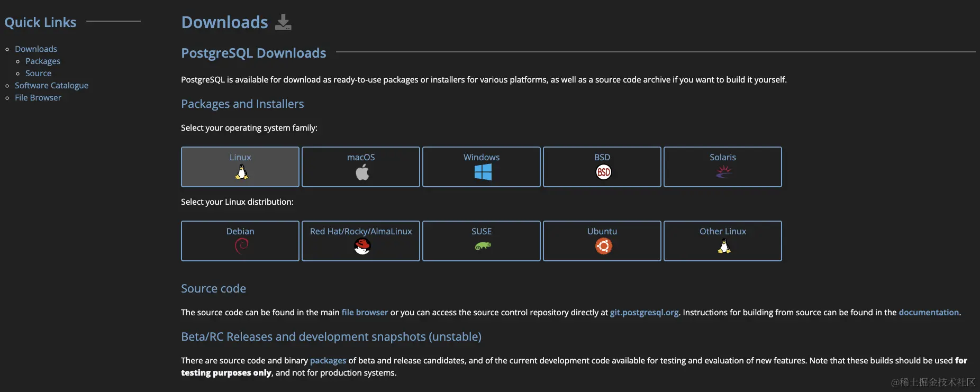Click 'Select your operating system family:' text

249,127
